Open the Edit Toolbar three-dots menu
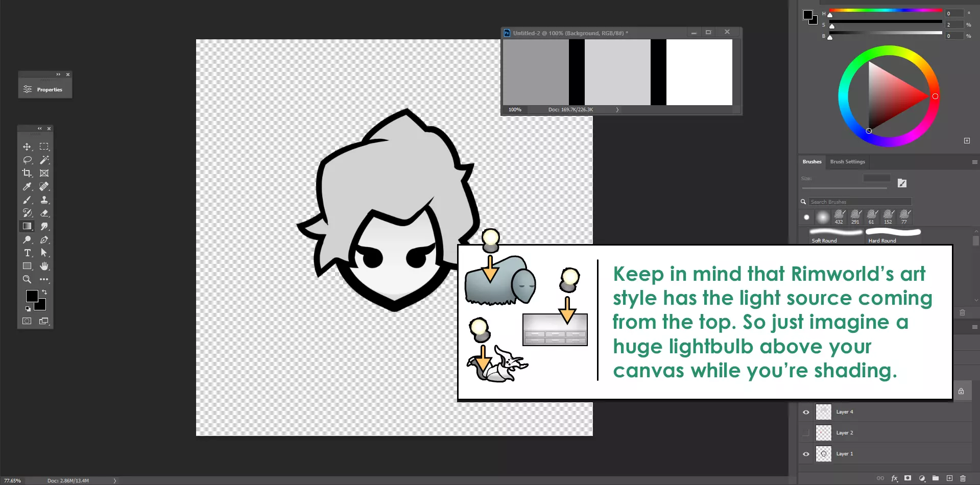 pyautogui.click(x=44, y=280)
